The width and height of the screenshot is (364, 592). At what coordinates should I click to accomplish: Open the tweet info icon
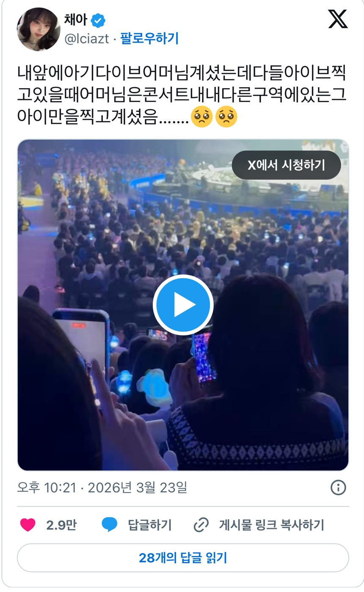338,487
